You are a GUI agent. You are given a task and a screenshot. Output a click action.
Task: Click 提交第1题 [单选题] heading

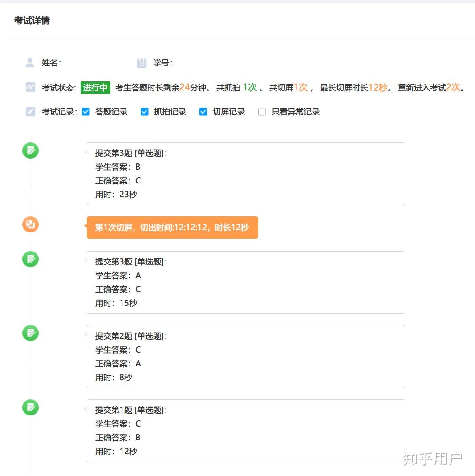[x=131, y=410]
